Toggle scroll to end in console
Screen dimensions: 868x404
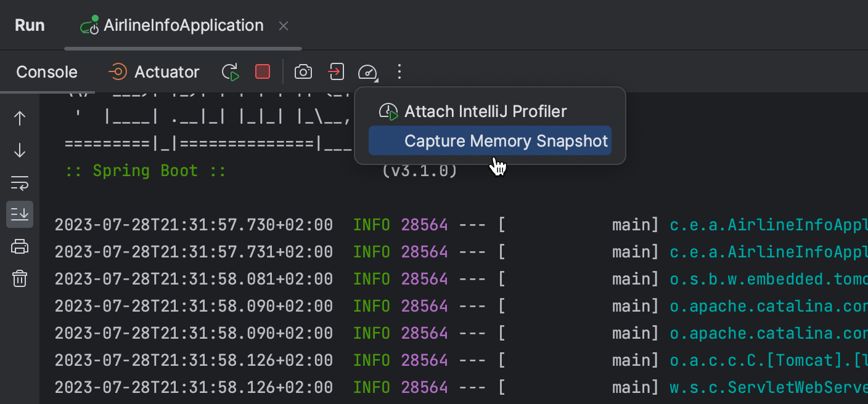pyautogui.click(x=20, y=214)
